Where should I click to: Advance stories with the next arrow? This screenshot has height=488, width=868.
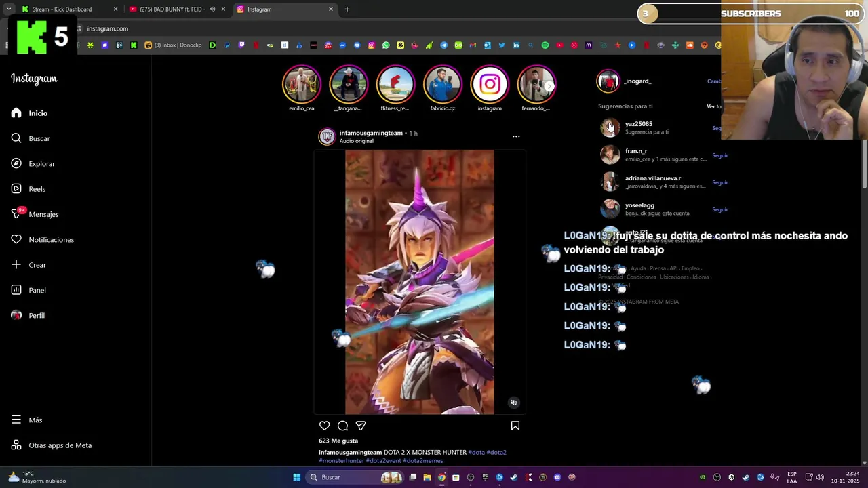tap(549, 86)
